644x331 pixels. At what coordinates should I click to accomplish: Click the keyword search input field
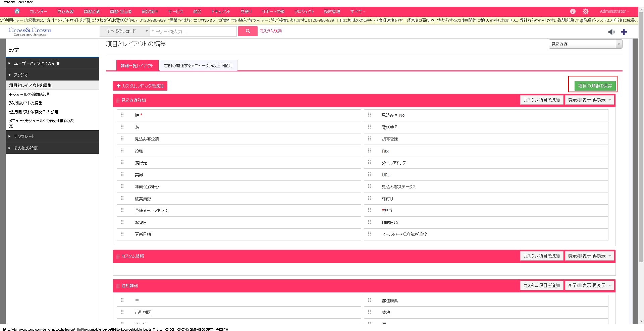pos(193,32)
